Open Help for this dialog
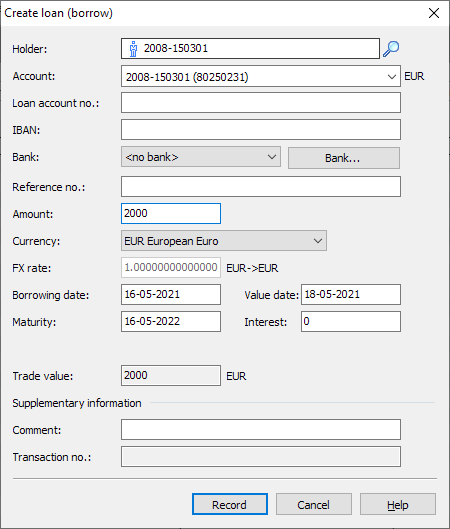The image size is (450, 529). [398, 504]
